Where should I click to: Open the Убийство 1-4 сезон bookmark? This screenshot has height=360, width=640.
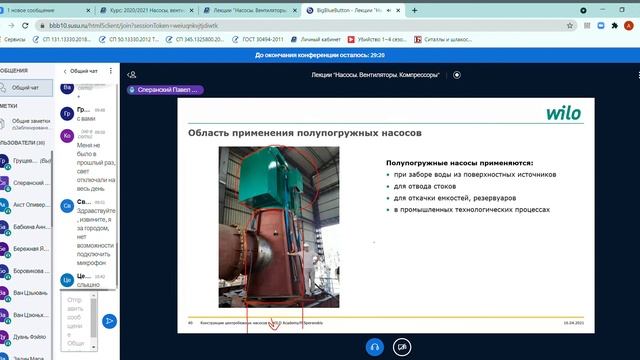point(377,40)
